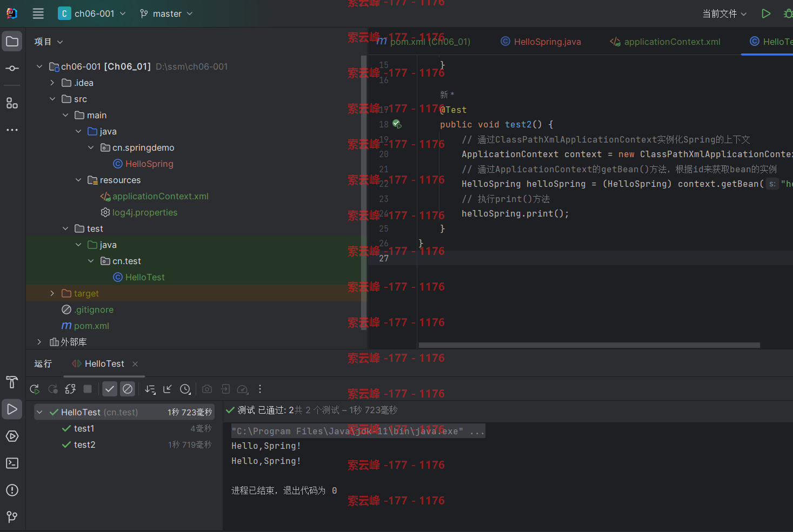Show more tool windows ellipsis
The width and height of the screenshot is (793, 532).
coord(12,130)
